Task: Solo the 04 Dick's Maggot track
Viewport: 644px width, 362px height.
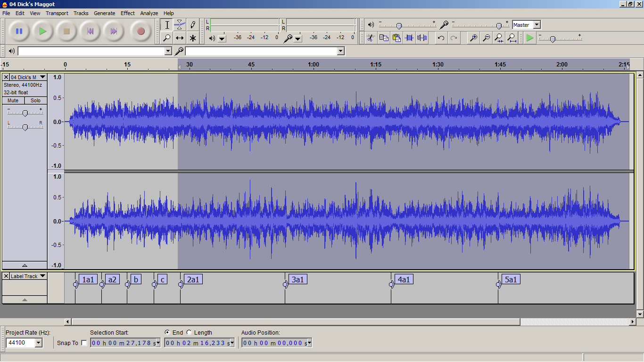Action: [36, 100]
